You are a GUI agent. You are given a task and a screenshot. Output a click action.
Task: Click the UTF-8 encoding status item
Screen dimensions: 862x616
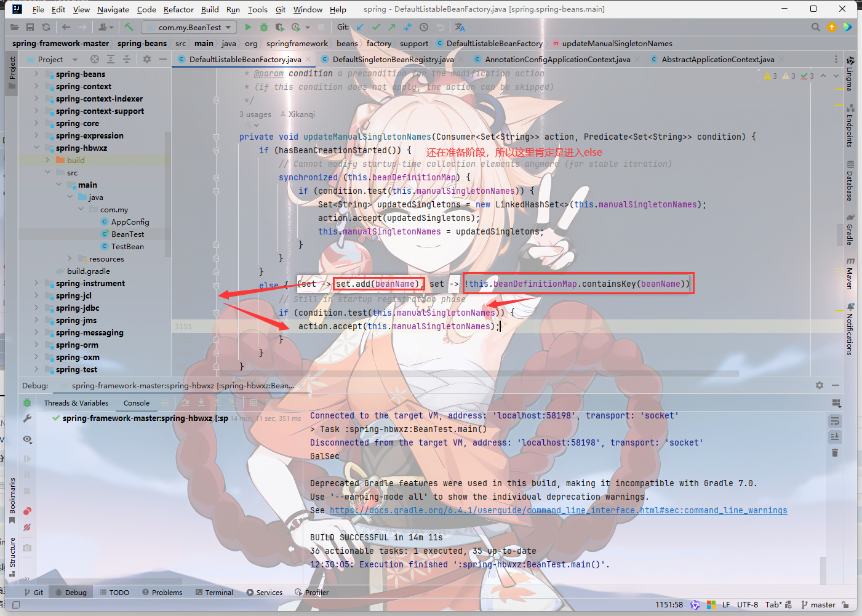click(748, 605)
